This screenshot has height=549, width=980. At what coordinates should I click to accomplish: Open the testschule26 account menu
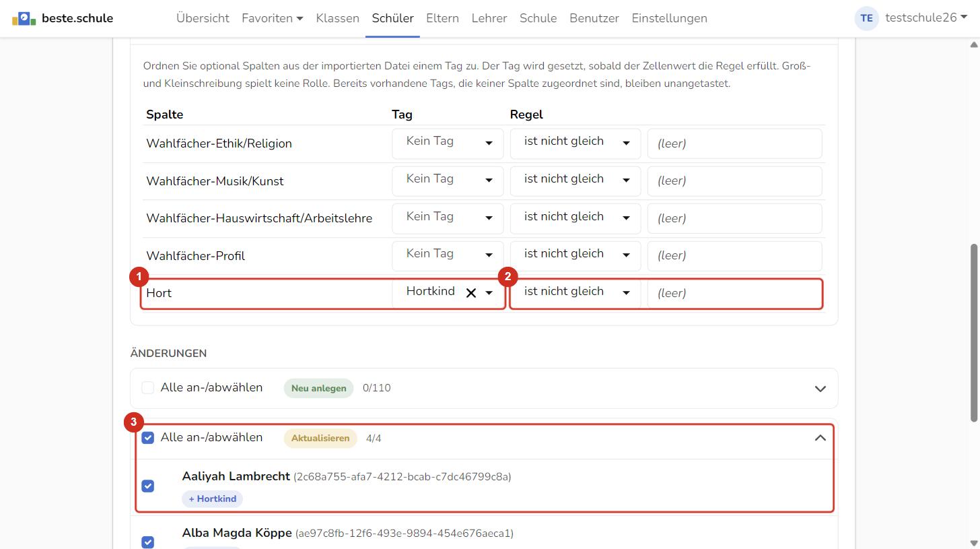pos(926,18)
